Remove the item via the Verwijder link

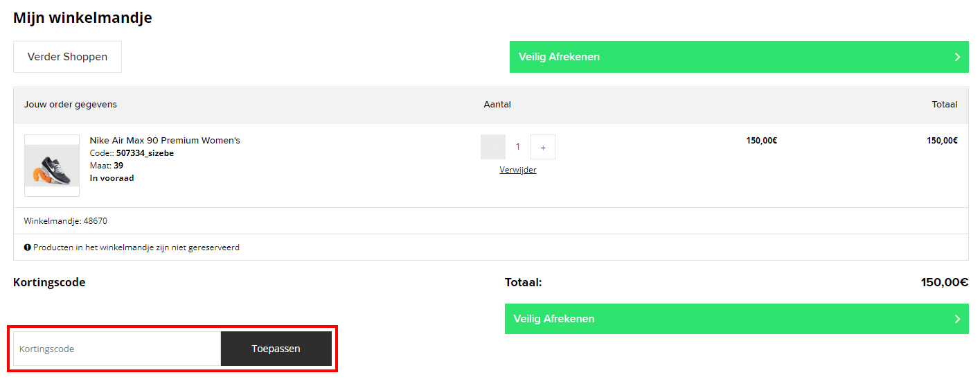[x=518, y=170]
